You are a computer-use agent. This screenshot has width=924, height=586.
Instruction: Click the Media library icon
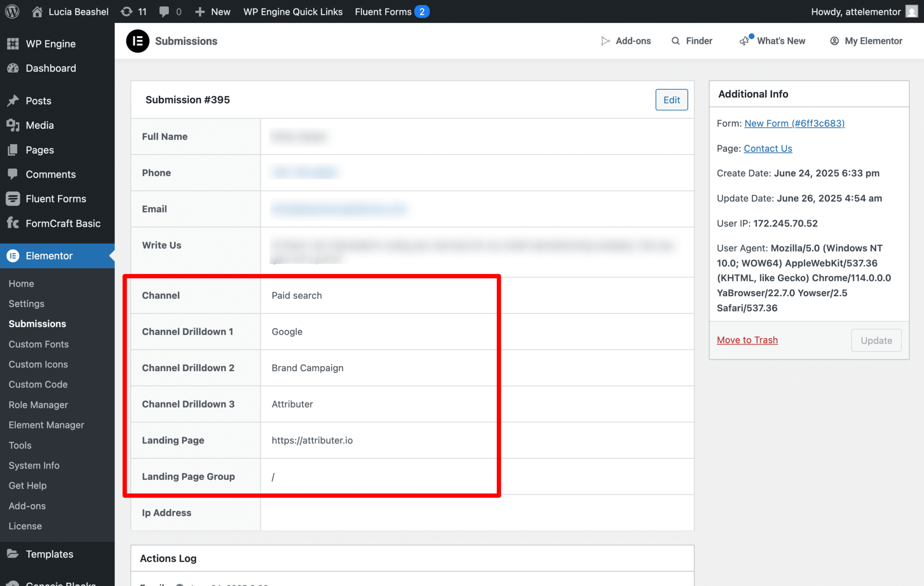click(13, 125)
